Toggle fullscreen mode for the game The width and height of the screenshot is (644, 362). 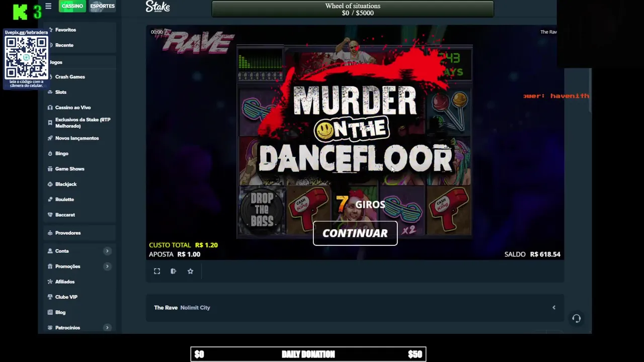tap(157, 271)
